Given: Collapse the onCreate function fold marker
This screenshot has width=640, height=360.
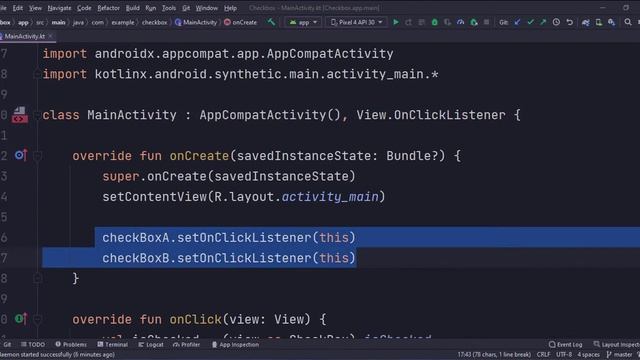Looking at the screenshot, I should click(x=37, y=156).
